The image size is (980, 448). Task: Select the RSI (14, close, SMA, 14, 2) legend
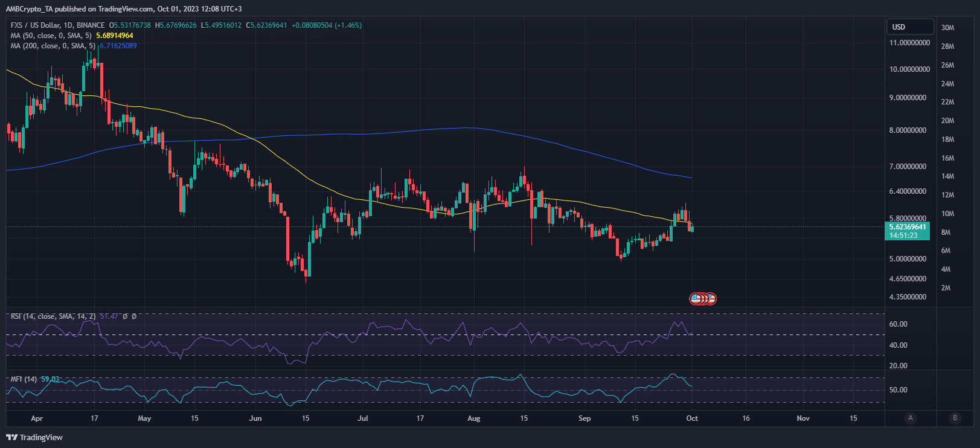tap(53, 316)
